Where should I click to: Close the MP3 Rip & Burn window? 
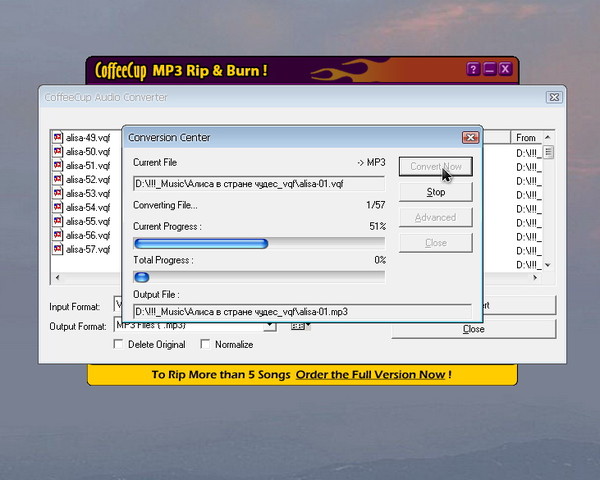[x=505, y=69]
